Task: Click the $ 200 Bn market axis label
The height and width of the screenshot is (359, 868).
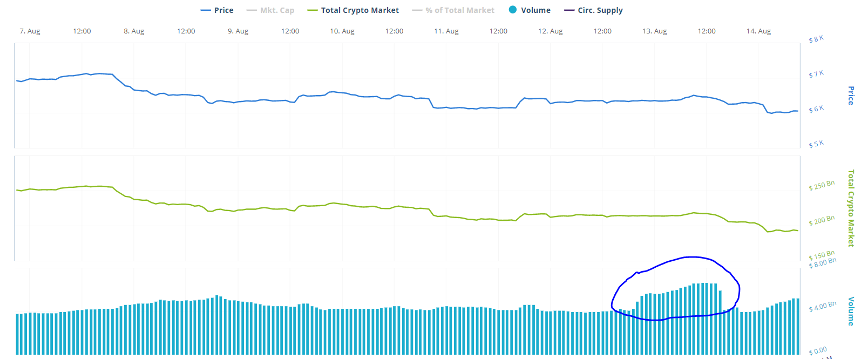Action: click(x=822, y=221)
